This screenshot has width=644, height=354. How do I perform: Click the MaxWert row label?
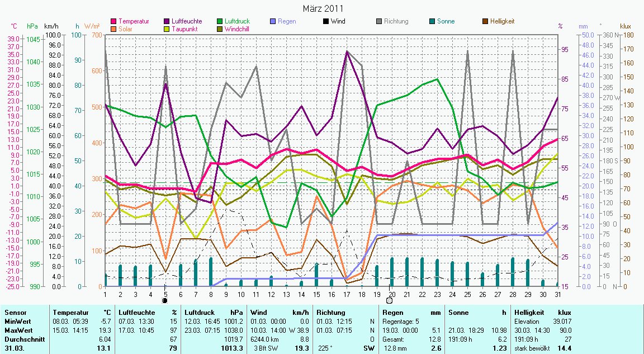[x=17, y=330]
